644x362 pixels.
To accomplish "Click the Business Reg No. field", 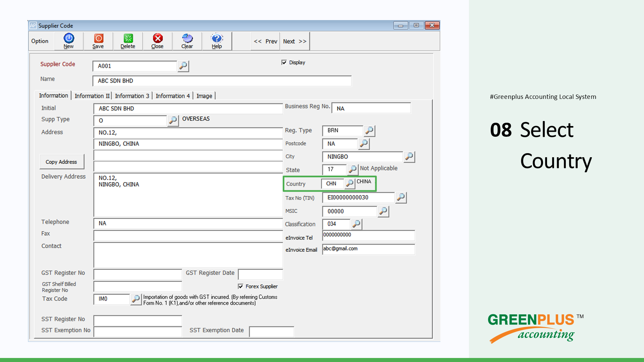I will click(371, 108).
